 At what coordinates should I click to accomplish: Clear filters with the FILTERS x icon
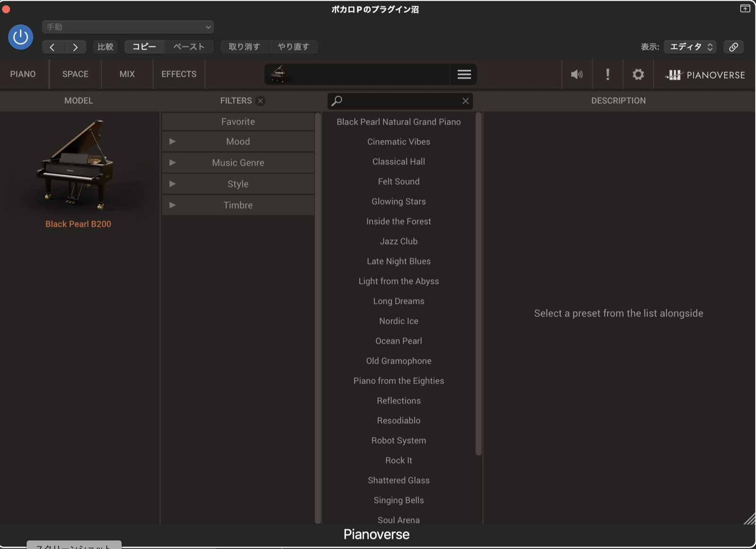(x=260, y=101)
